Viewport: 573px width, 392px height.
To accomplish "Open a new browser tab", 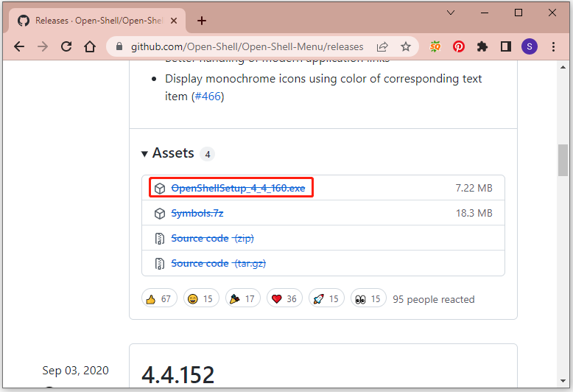I will (x=202, y=21).
